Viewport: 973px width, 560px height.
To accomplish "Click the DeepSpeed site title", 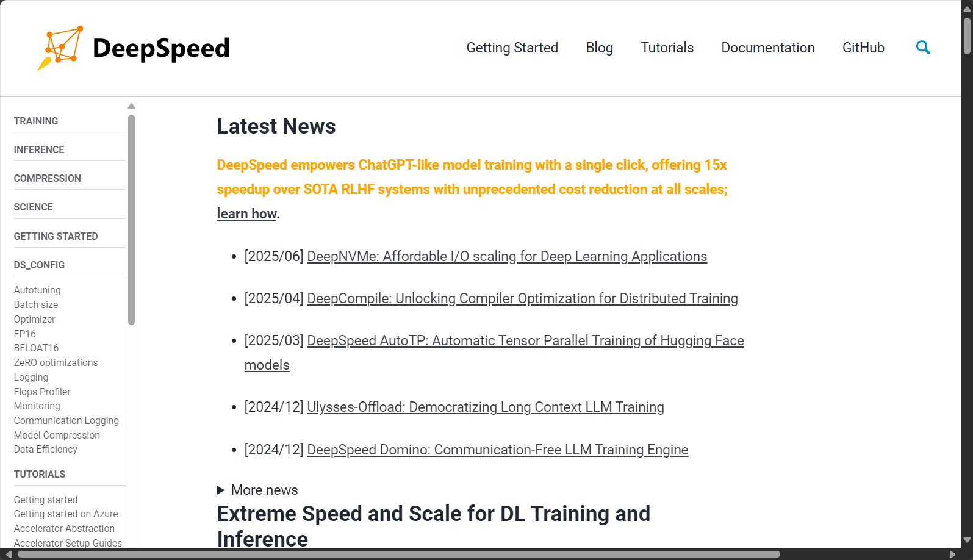I will pos(161,48).
